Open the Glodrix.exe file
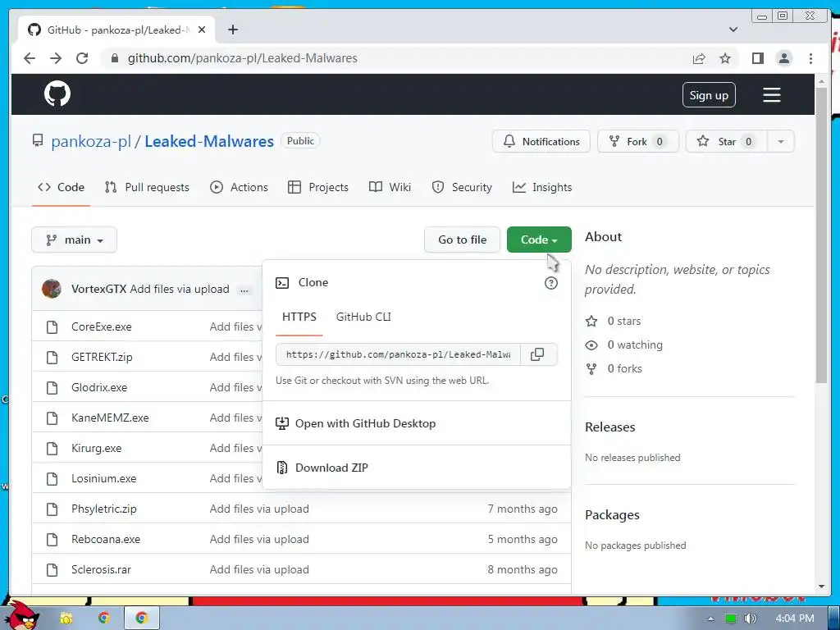840x630 pixels. (99, 387)
